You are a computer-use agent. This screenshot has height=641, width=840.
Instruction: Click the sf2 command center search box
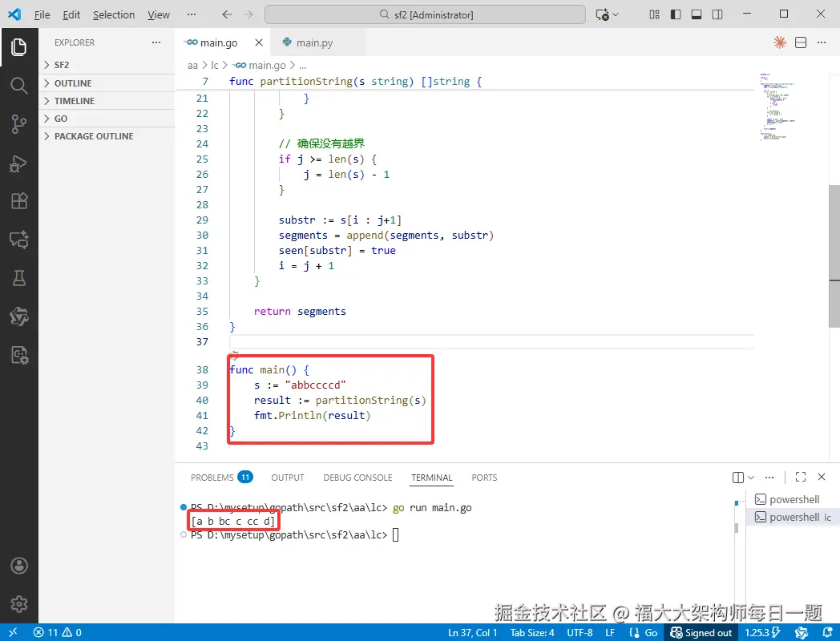425,14
